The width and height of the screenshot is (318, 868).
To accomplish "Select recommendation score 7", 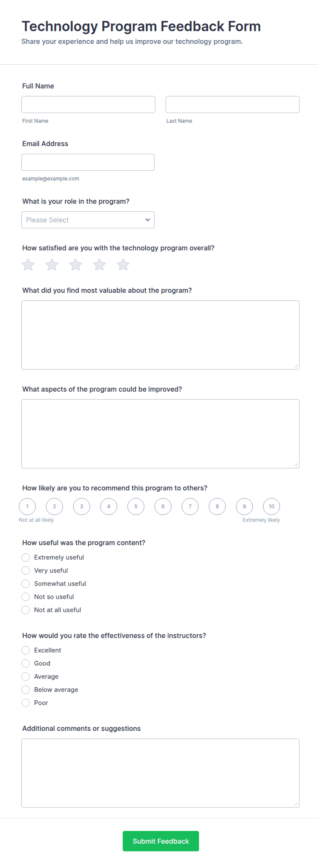I will pyautogui.click(x=190, y=507).
